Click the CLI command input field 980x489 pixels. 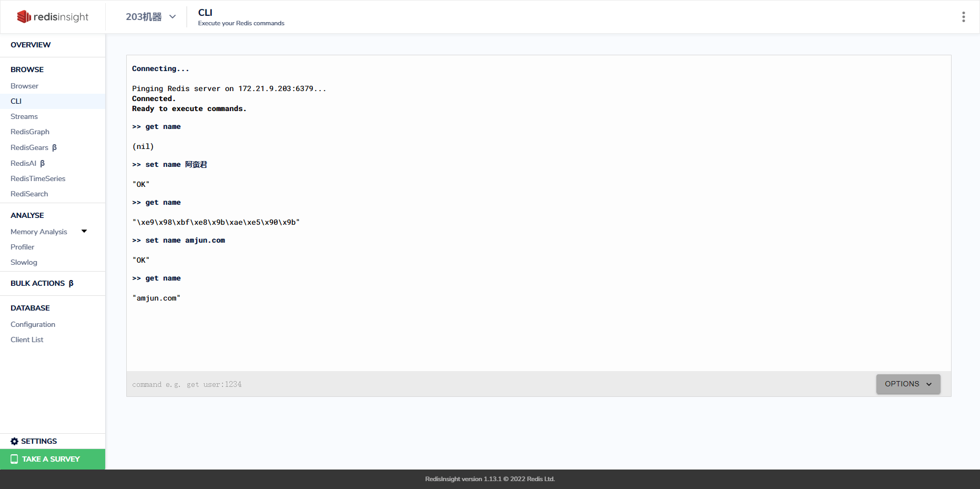[368, 384]
